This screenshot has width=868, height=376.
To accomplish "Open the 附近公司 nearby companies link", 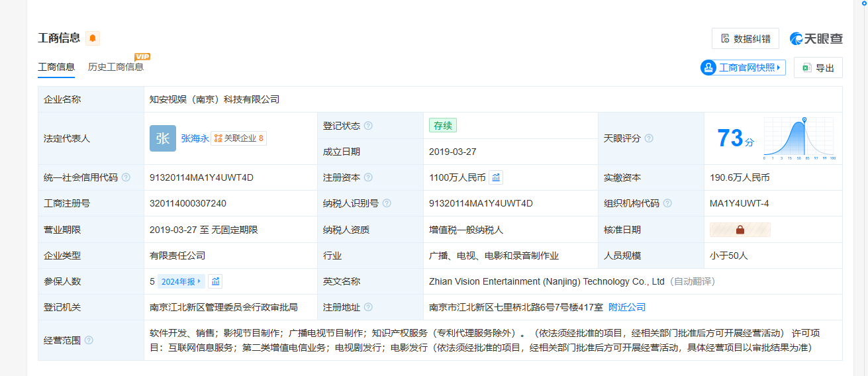I will [x=627, y=307].
